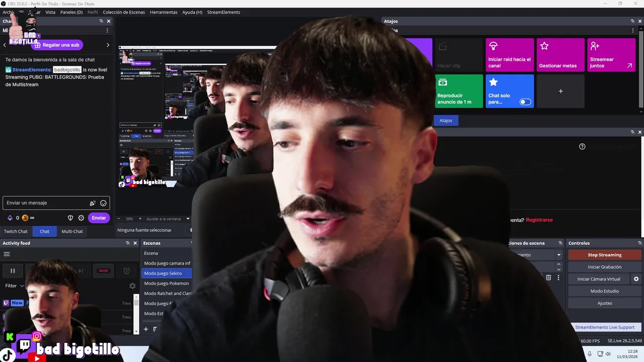Start recording with Iniciar Grabación
Viewport: 644px width, 362px height.
604,267
